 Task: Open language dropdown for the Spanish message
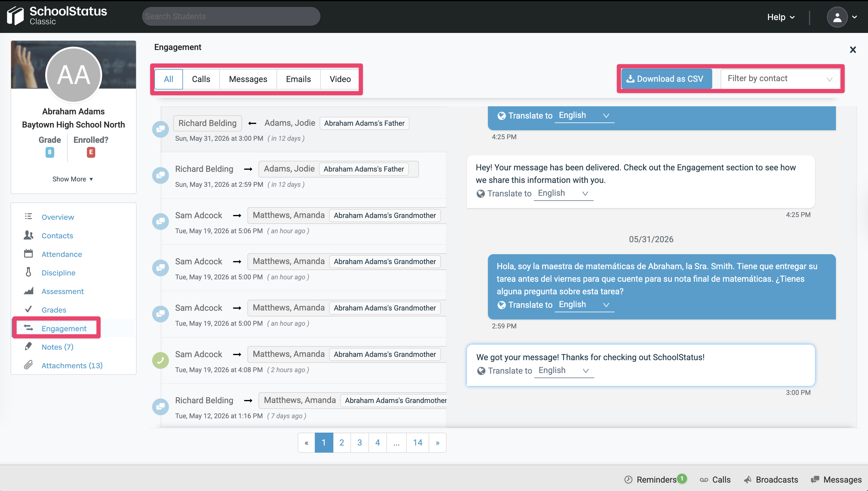[x=584, y=304]
